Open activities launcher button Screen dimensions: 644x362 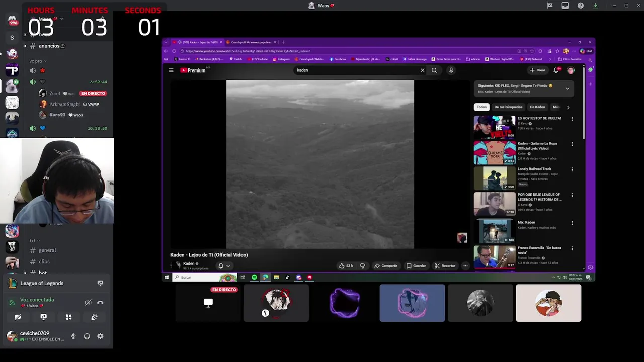(x=68, y=317)
